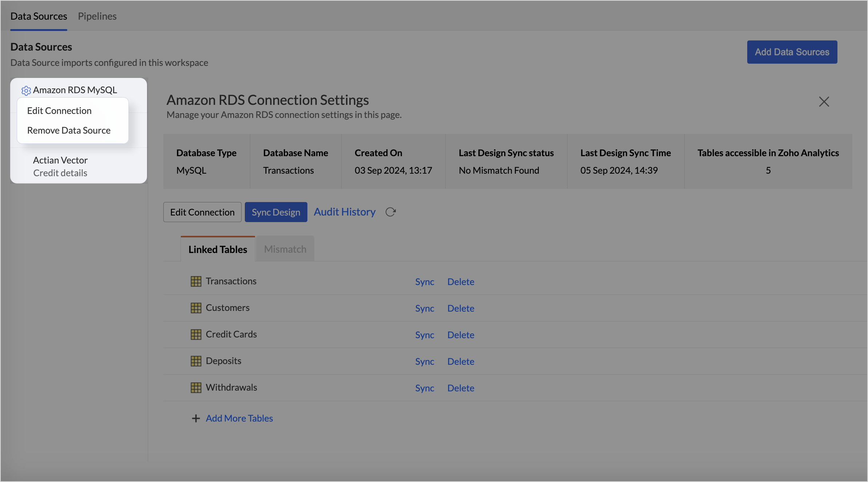Click the table icon for Deposits
This screenshot has height=482, width=868.
(196, 361)
